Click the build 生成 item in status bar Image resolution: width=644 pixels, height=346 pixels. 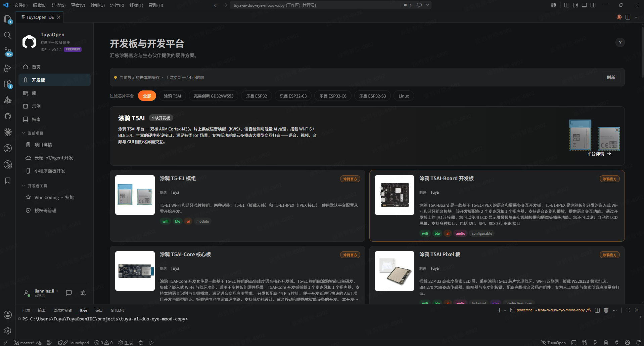click(126, 343)
